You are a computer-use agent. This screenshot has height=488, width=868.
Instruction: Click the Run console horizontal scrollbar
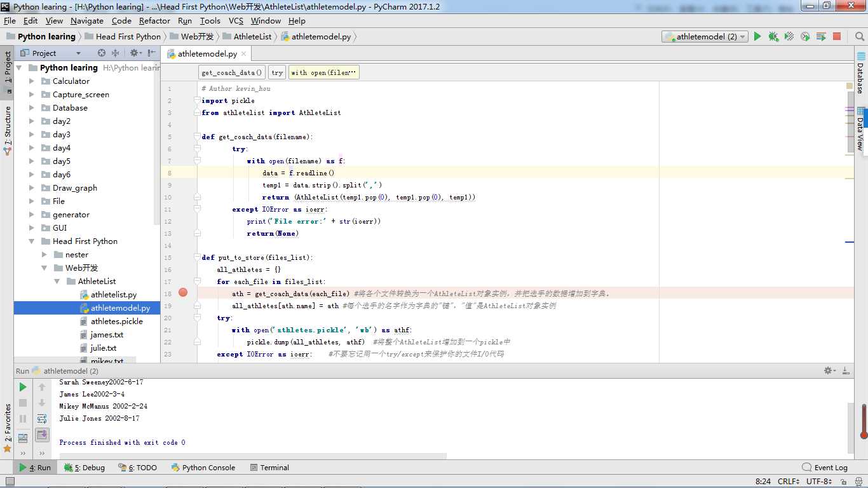pos(253,456)
